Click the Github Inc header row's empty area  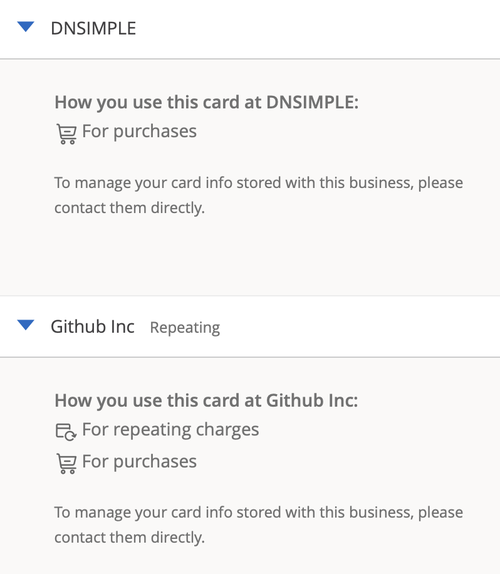click(x=359, y=327)
